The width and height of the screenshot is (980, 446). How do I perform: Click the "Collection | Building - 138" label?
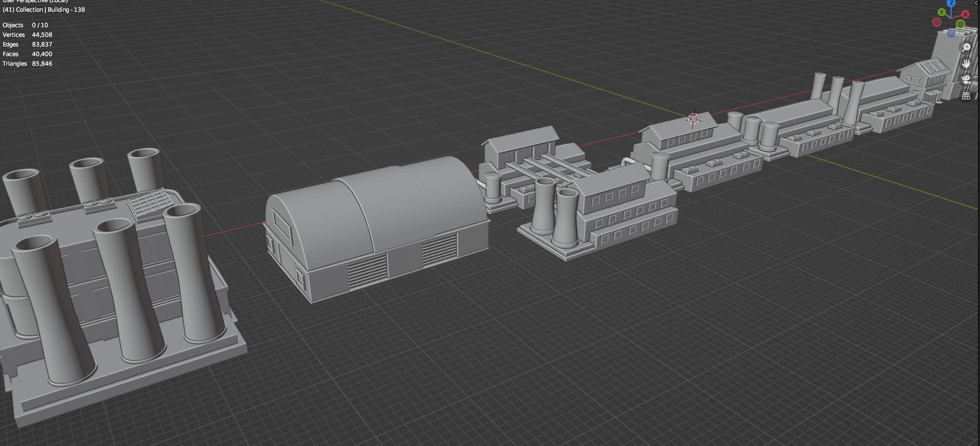click(51, 10)
